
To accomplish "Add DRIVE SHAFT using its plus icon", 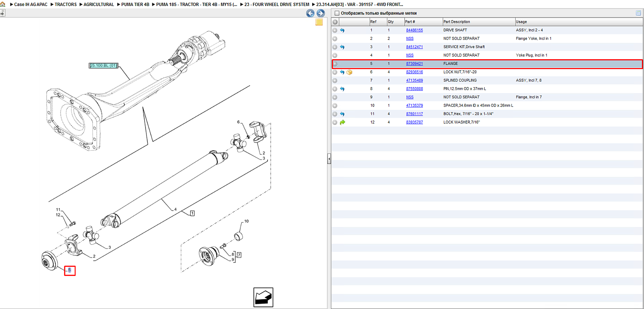I will tap(335, 30).
